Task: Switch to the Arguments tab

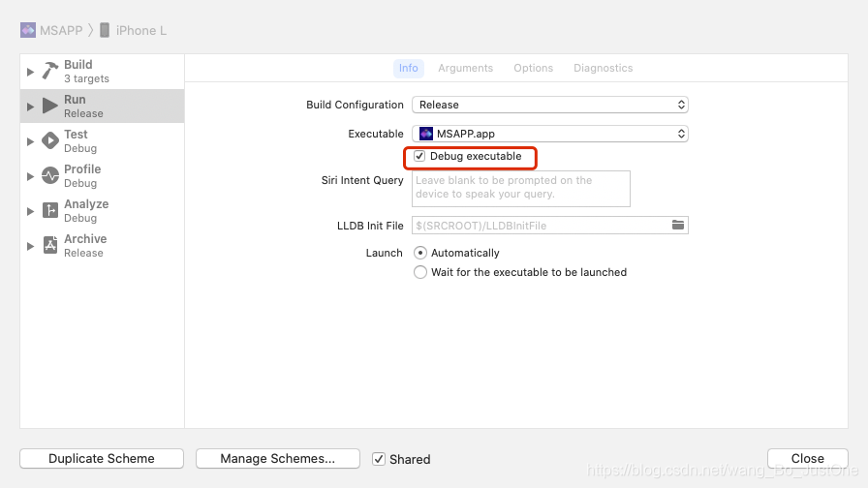Action: [x=466, y=68]
